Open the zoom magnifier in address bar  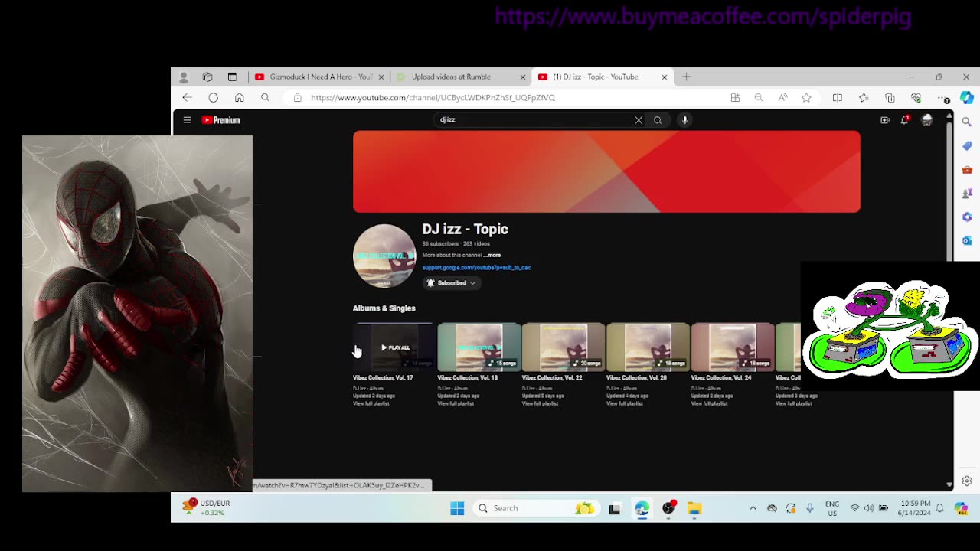(x=759, y=98)
